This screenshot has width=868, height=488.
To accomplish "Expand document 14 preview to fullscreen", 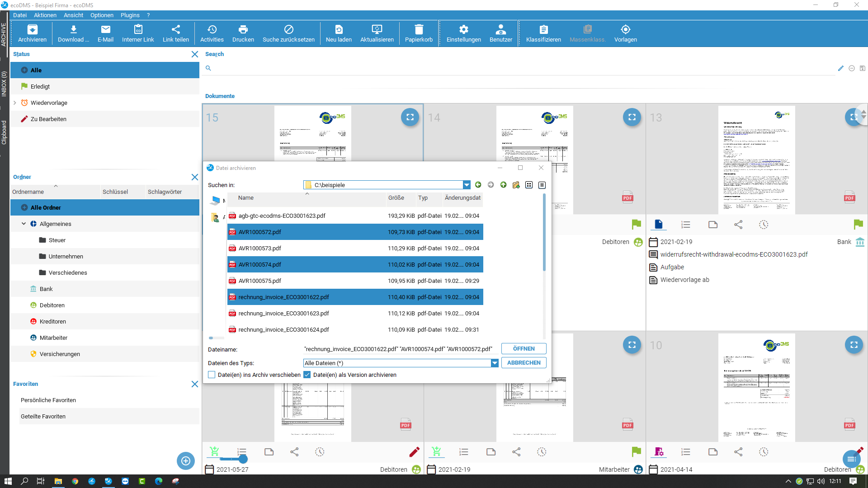I will (x=632, y=117).
